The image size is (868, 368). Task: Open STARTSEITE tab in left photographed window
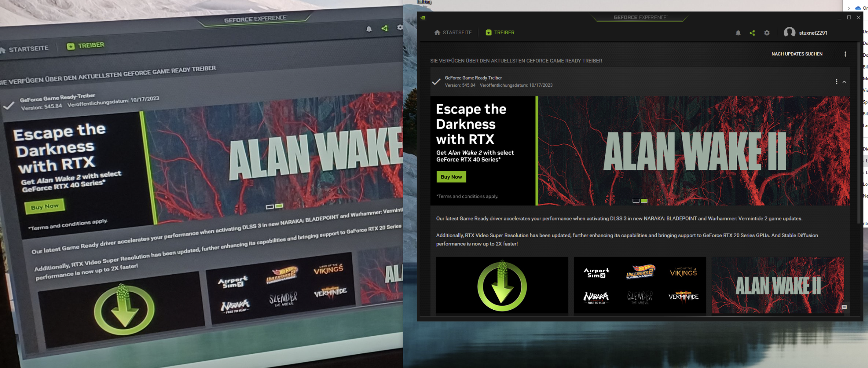click(x=24, y=49)
